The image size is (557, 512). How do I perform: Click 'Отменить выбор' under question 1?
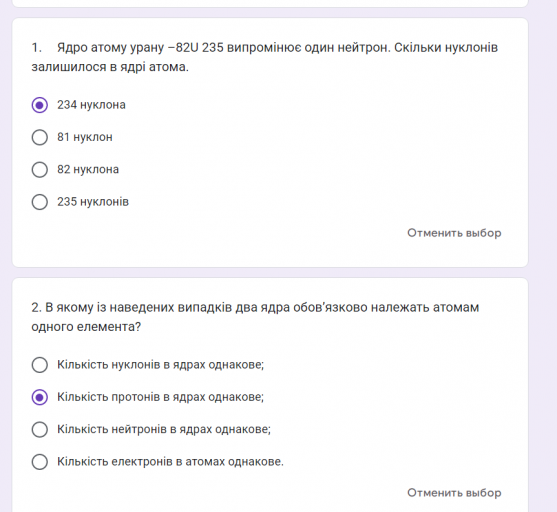click(x=454, y=233)
